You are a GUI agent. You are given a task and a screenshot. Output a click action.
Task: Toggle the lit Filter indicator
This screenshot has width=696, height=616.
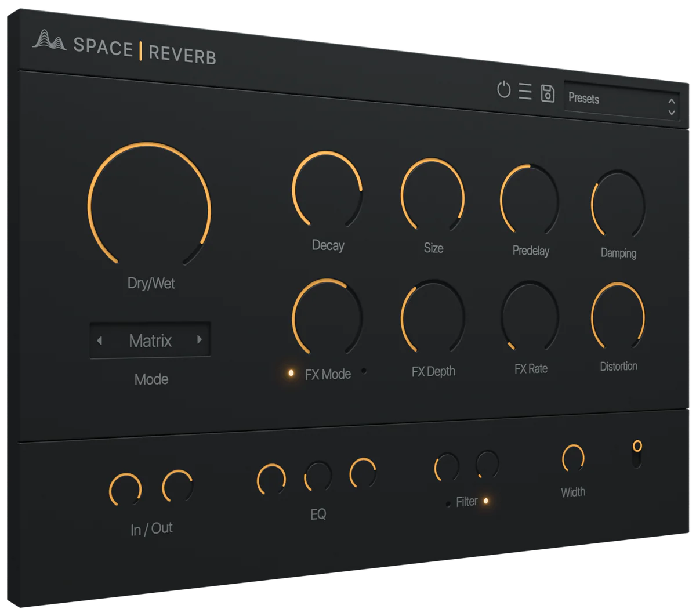pyautogui.click(x=485, y=500)
